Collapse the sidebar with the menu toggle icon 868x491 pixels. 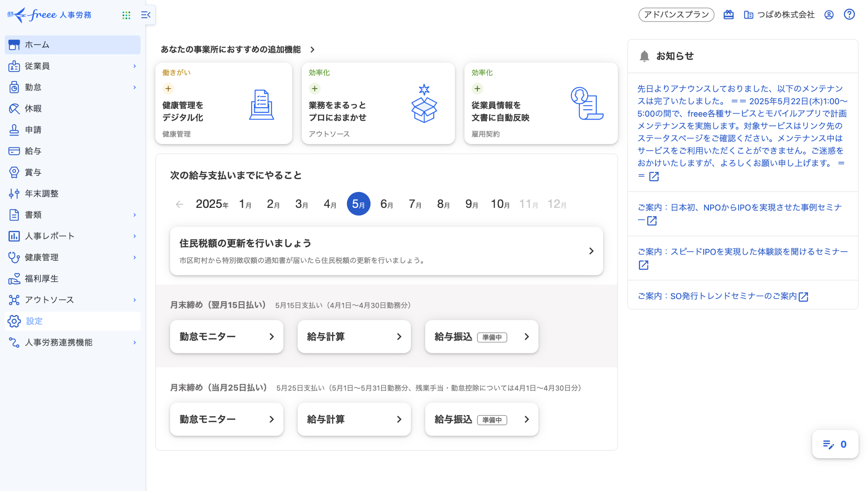pyautogui.click(x=146, y=15)
